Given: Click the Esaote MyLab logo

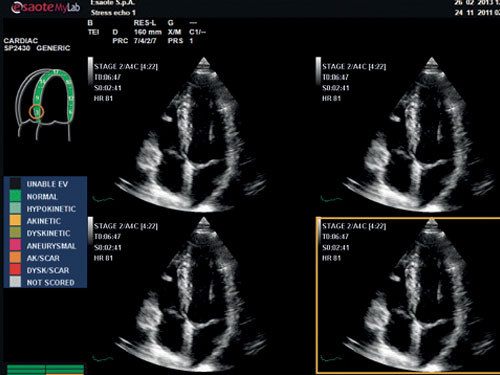Looking at the screenshot, I should coord(46,7).
